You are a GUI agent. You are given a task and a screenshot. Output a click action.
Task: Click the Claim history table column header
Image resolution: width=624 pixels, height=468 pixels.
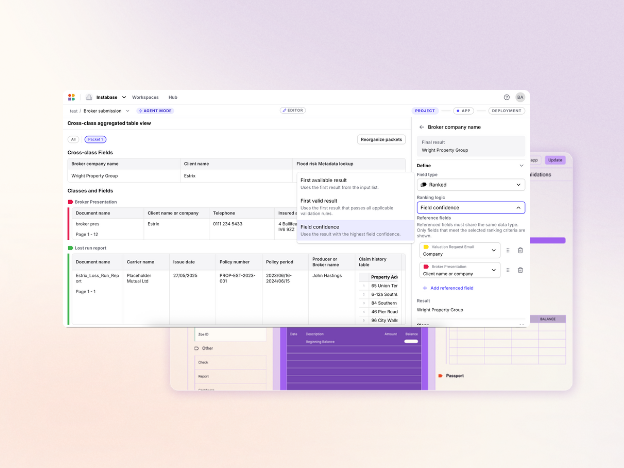378,262
